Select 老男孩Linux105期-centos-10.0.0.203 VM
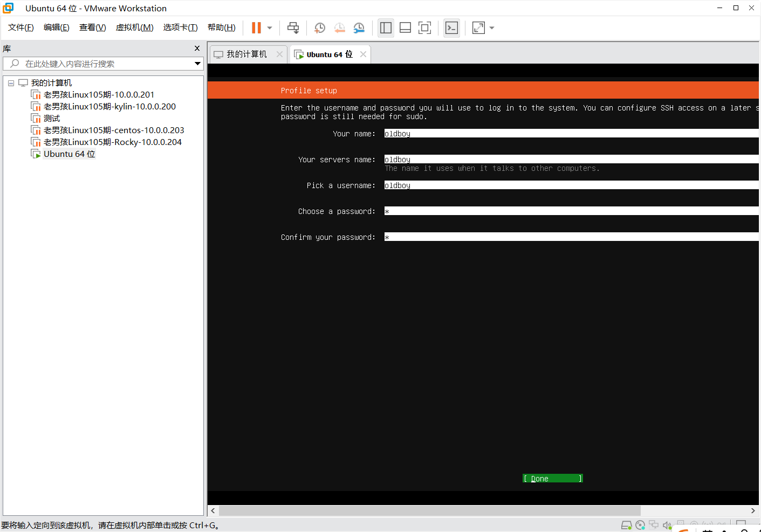 pos(114,130)
